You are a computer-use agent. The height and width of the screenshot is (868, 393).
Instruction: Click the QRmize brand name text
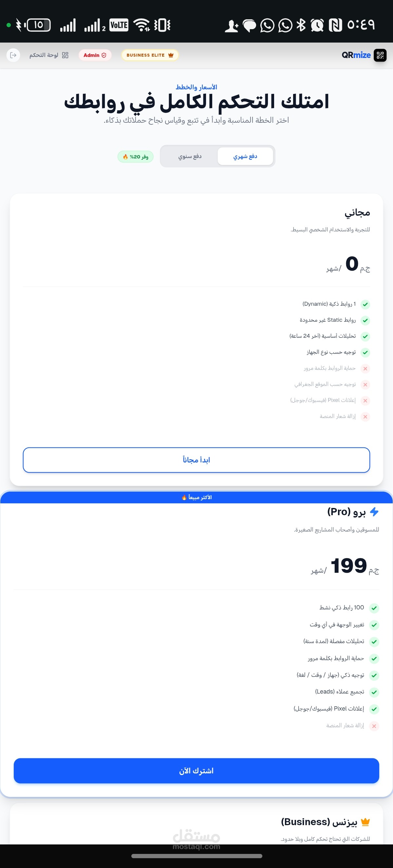[x=356, y=55]
